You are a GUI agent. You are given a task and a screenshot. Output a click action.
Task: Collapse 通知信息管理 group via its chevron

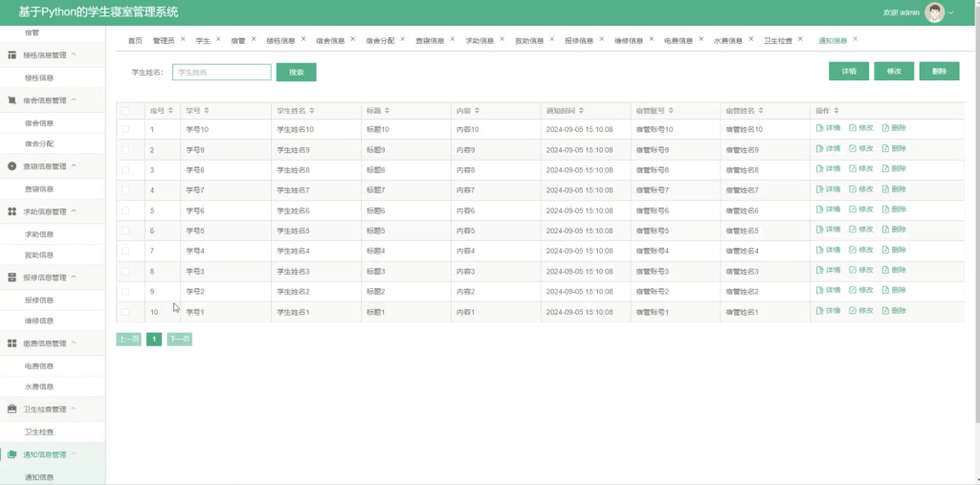(73, 453)
